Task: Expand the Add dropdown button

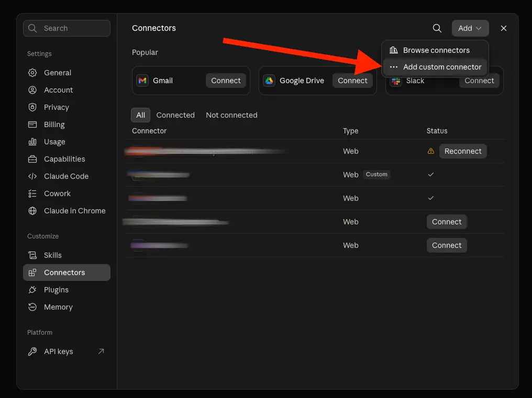Action: pos(470,28)
